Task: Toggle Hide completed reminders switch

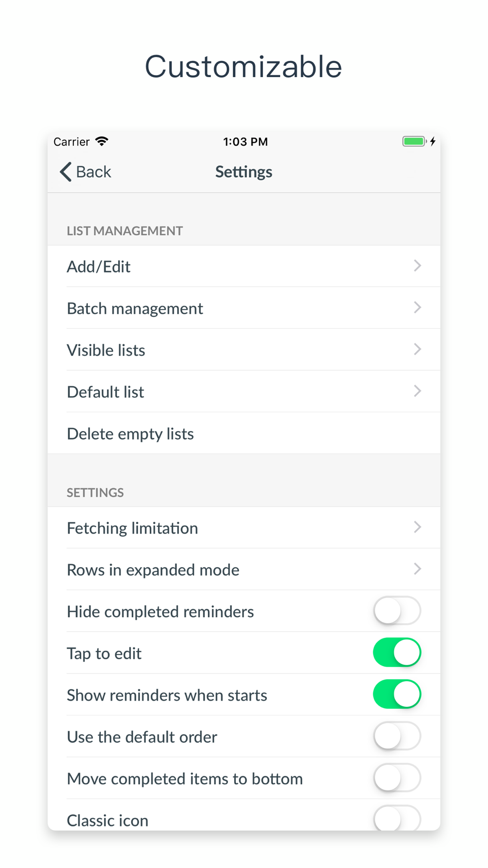Action: pyautogui.click(x=397, y=611)
